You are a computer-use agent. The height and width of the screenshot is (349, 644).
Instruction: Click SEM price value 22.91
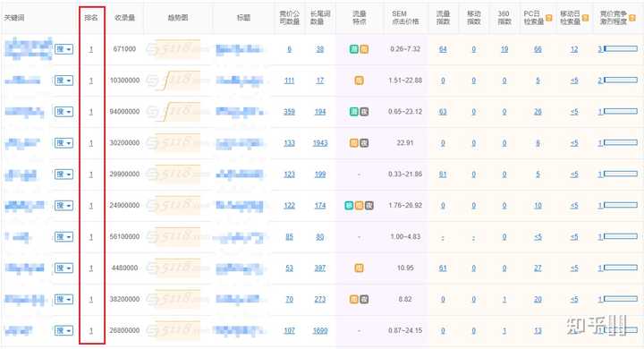tap(405, 143)
